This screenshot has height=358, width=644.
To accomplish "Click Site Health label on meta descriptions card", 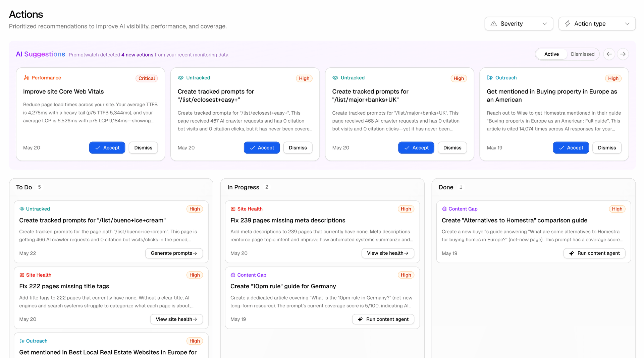I will (250, 209).
